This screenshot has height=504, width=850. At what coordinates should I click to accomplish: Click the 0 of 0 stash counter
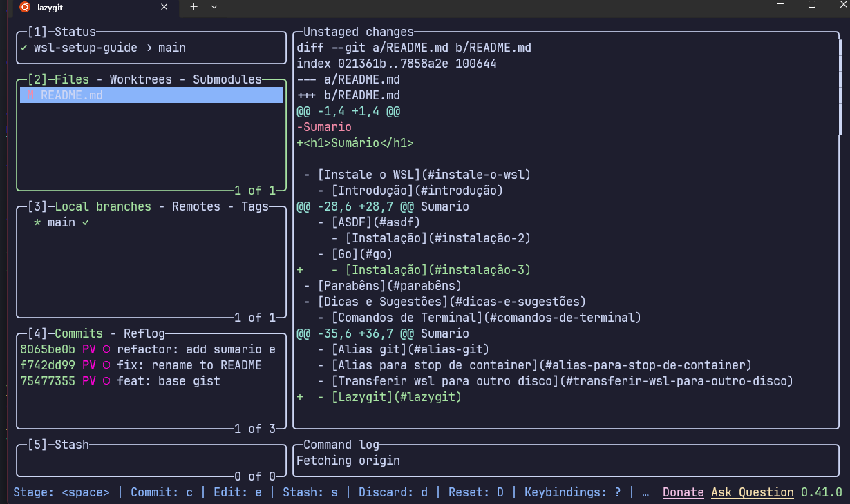click(x=255, y=476)
